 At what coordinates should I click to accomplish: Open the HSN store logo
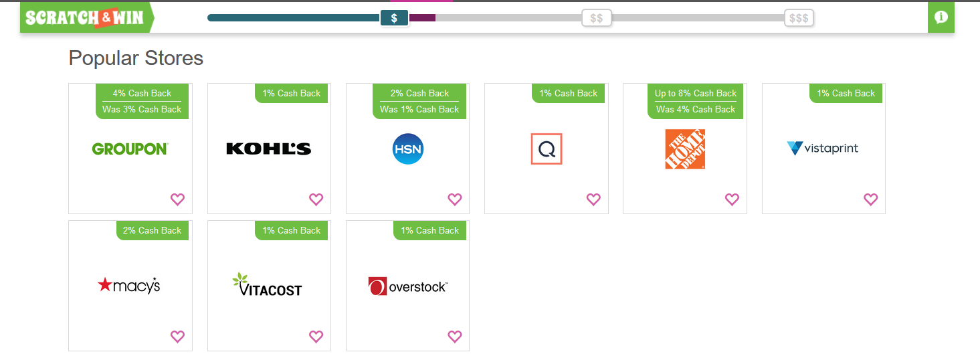tap(408, 149)
